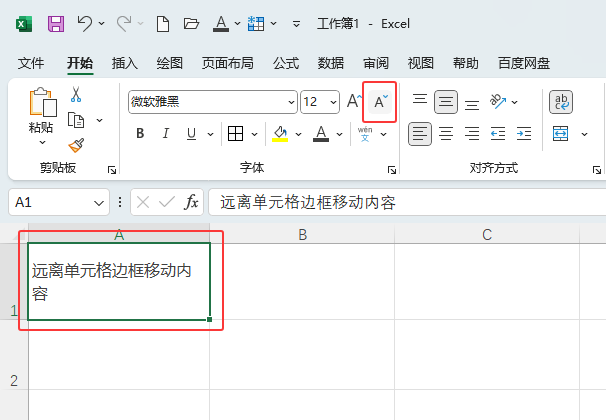Align text to the right
The image size is (606, 420).
(x=472, y=134)
